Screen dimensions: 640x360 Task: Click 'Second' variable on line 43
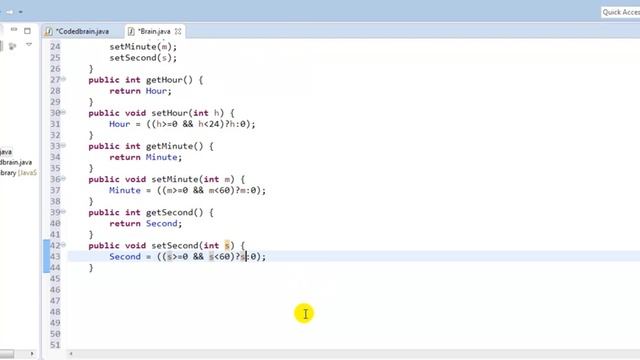[x=125, y=257]
